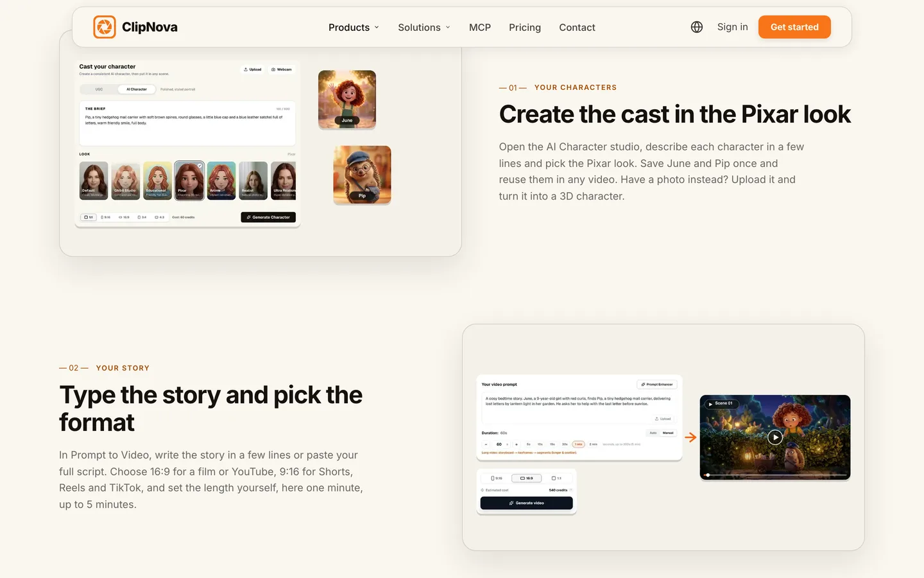924x578 pixels.
Task: Set duration mode to Auto
Action: point(653,433)
